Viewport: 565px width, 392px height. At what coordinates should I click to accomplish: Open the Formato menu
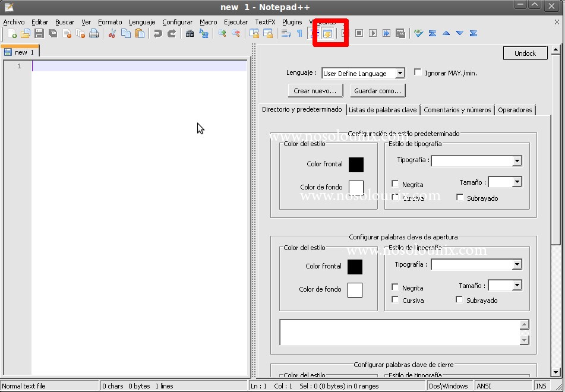(110, 22)
